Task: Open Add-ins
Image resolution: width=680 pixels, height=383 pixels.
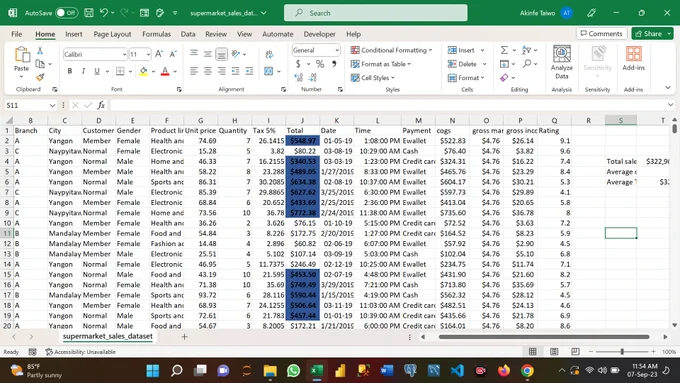Action: [x=633, y=59]
